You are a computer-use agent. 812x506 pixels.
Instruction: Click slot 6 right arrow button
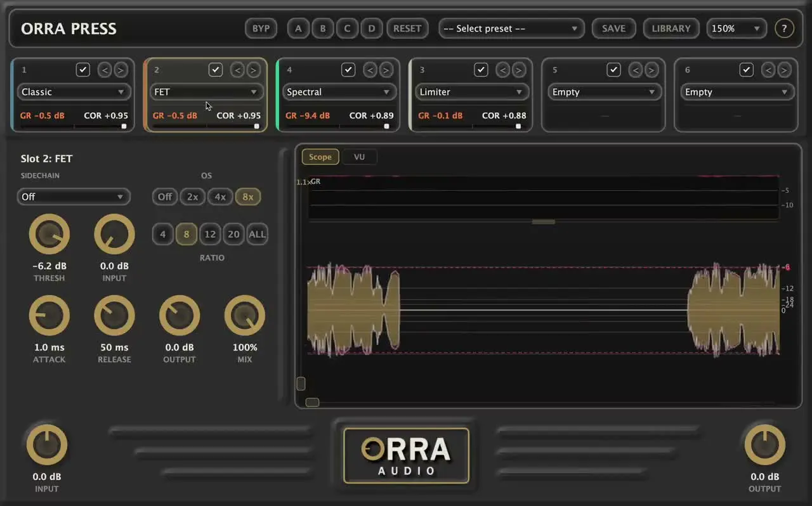pyautogui.click(x=784, y=70)
